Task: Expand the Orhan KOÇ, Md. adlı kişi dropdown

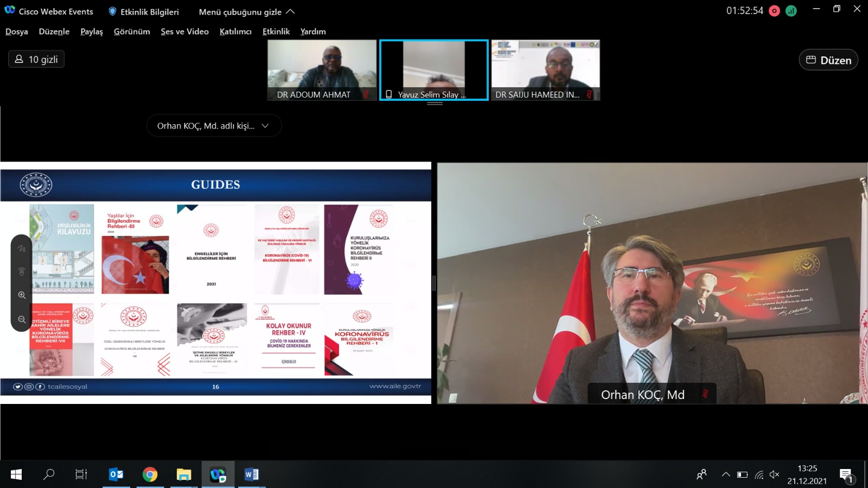Action: (x=214, y=126)
